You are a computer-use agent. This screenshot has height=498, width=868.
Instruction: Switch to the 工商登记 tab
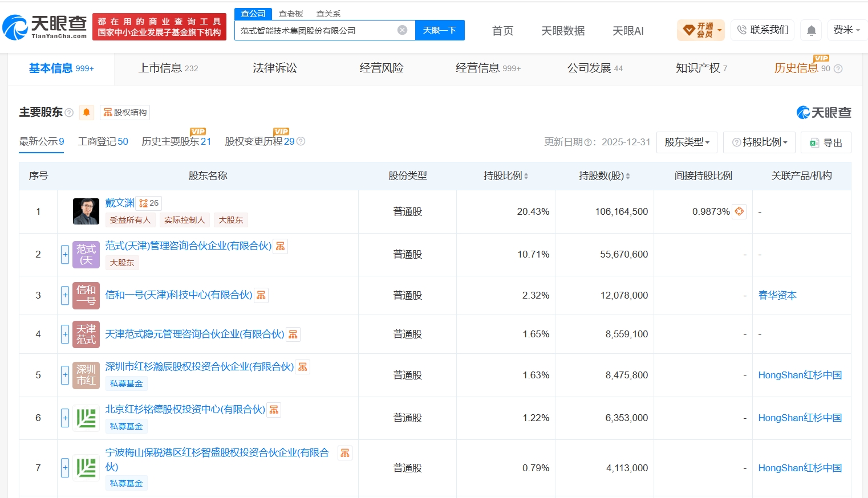(x=103, y=142)
